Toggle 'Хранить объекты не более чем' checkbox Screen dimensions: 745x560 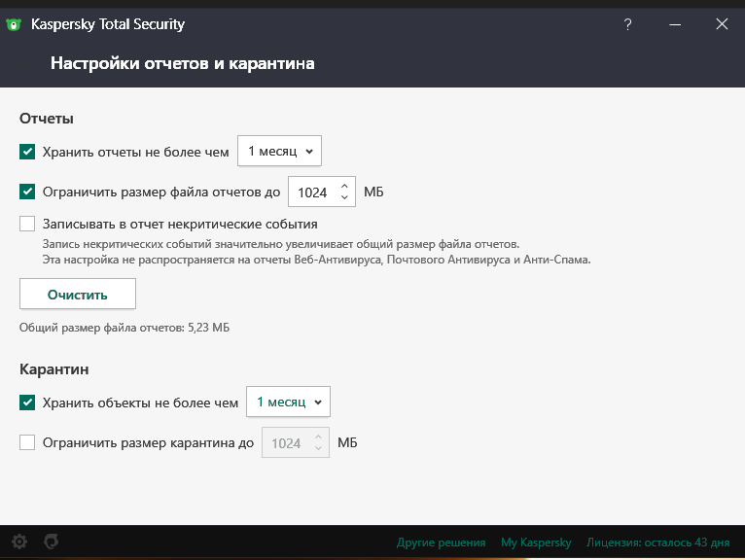click(27, 402)
